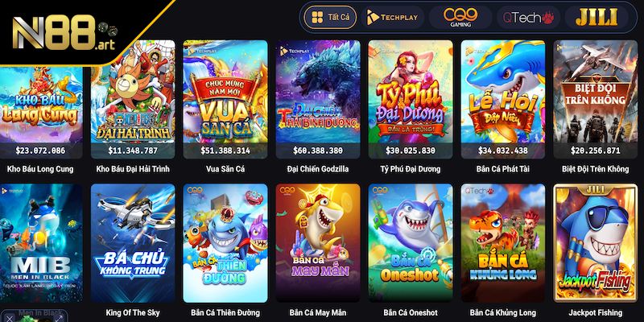Click the $34.032.438 jackpot on Lễ Hội
Screen dimensions: 644x322
pos(502,151)
